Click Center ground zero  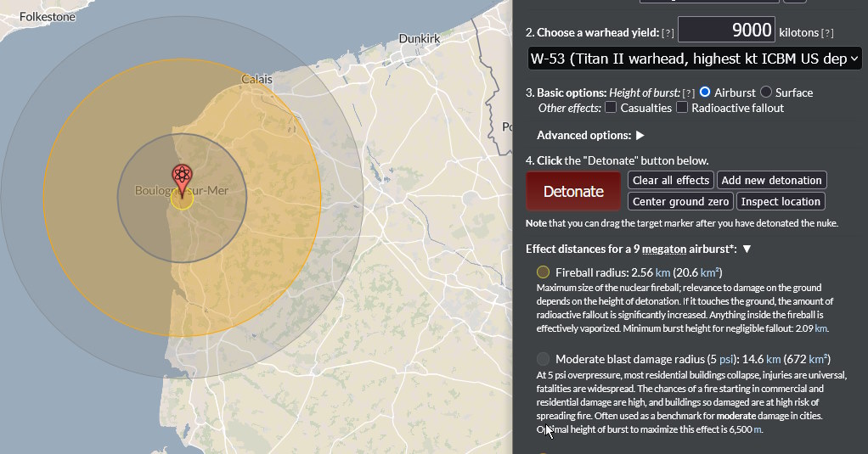[x=680, y=201]
